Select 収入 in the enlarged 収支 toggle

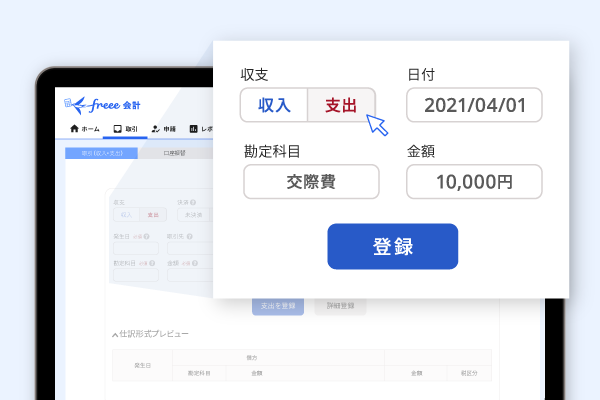(x=273, y=105)
